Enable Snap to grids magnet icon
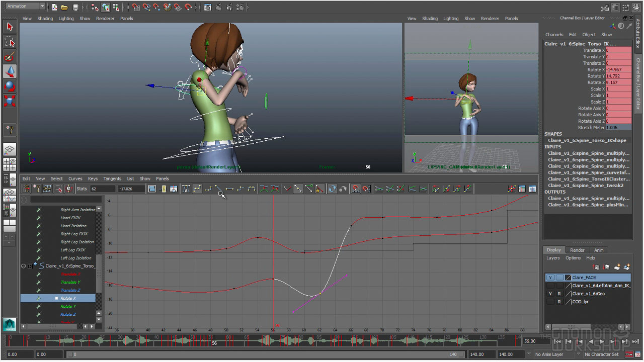Image resolution: width=644 pixels, height=362 pixels. 136,7
